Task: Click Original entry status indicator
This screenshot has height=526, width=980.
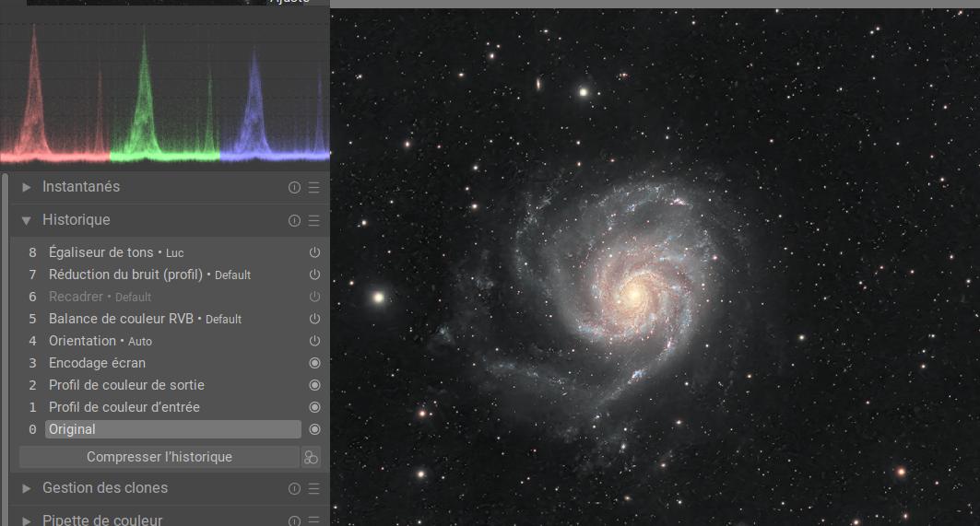Action: (x=314, y=429)
